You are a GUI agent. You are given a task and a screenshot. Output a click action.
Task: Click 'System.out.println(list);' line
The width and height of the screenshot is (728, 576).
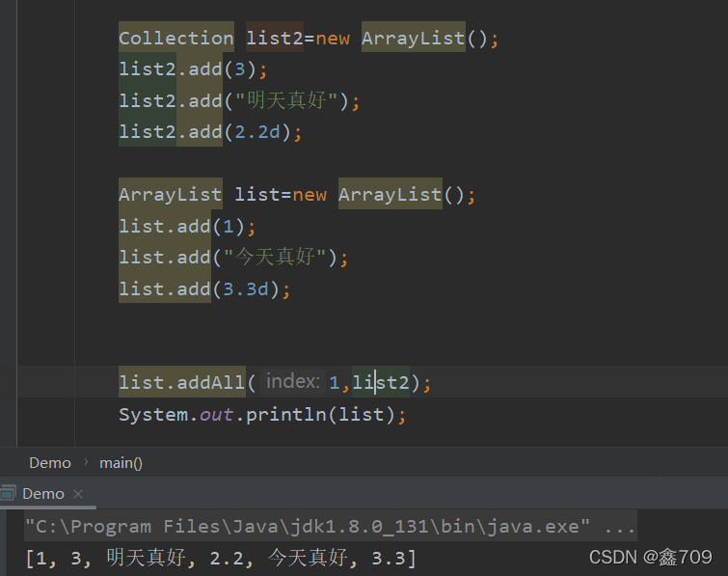click(262, 414)
